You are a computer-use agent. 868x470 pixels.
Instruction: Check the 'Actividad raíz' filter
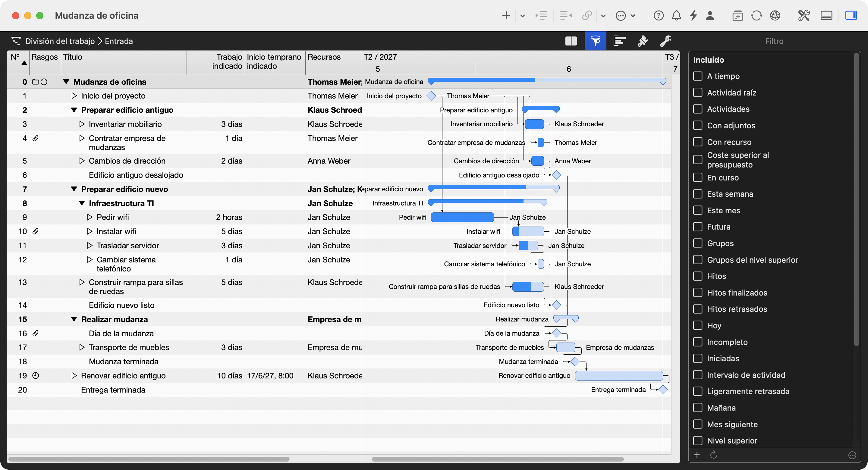coord(697,93)
